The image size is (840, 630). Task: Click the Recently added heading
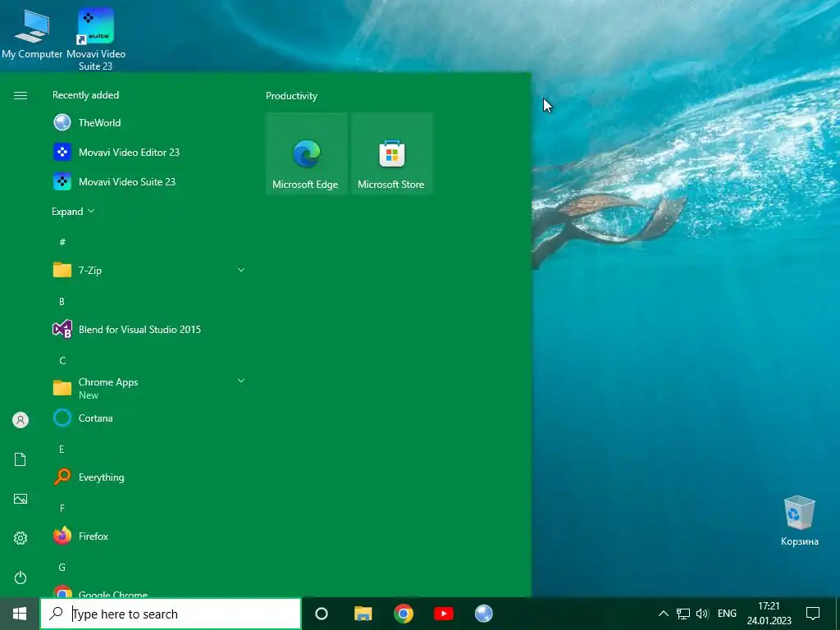pyautogui.click(x=85, y=95)
